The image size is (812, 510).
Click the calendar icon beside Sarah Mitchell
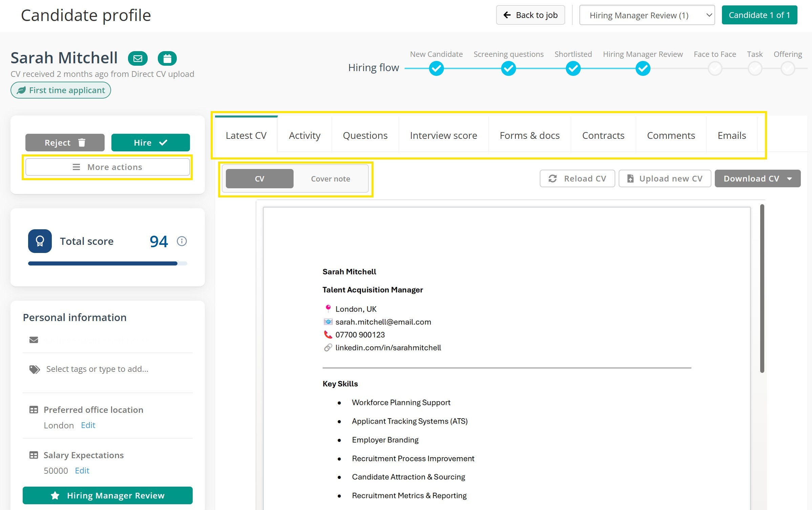tap(167, 59)
